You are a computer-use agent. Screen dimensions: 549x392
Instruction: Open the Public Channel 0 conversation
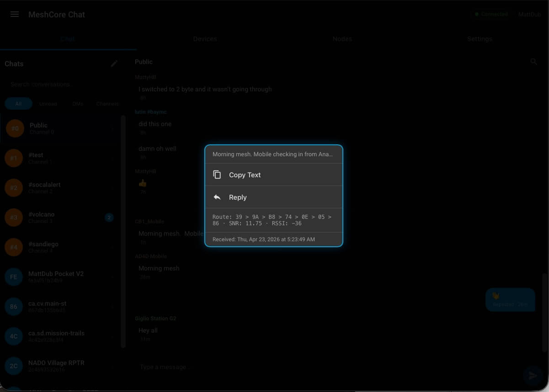pos(59,128)
